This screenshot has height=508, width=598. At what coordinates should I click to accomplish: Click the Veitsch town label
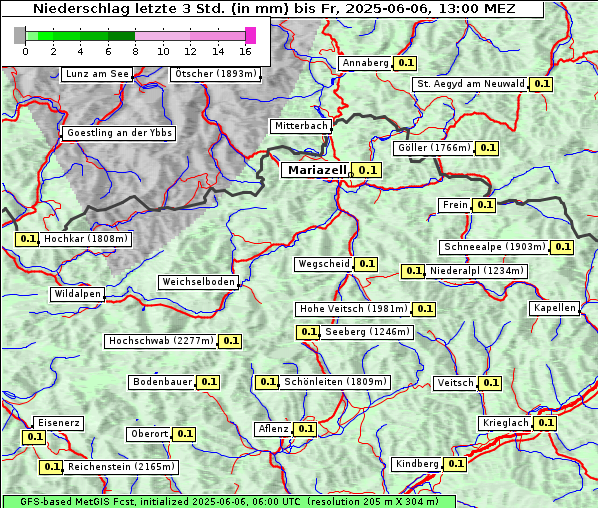[455, 383]
